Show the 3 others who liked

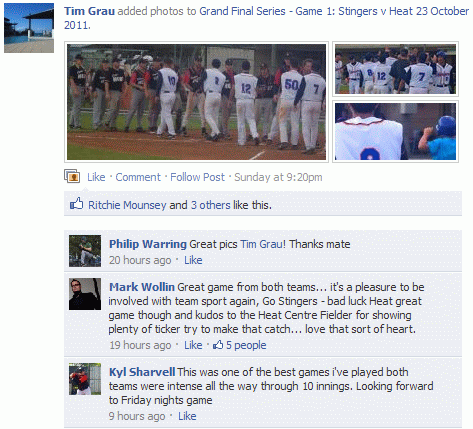(210, 205)
